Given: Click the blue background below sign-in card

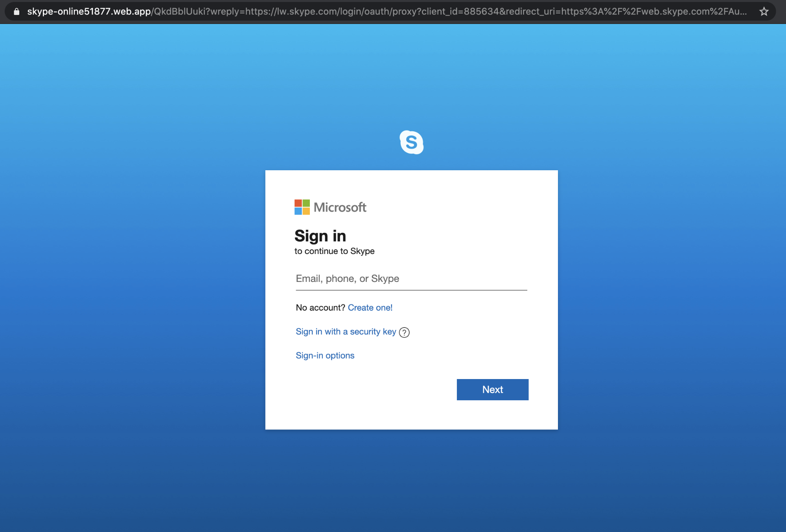Looking at the screenshot, I should (x=411, y=480).
